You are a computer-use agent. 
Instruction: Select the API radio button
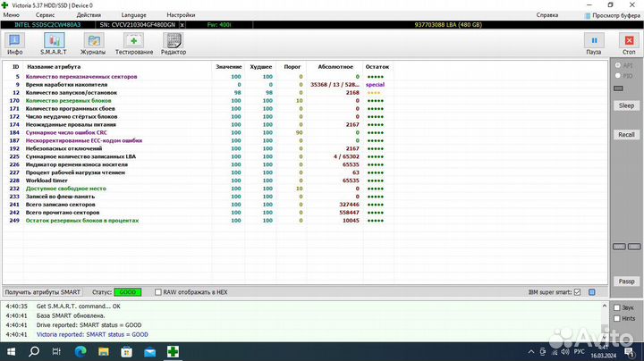[616, 66]
